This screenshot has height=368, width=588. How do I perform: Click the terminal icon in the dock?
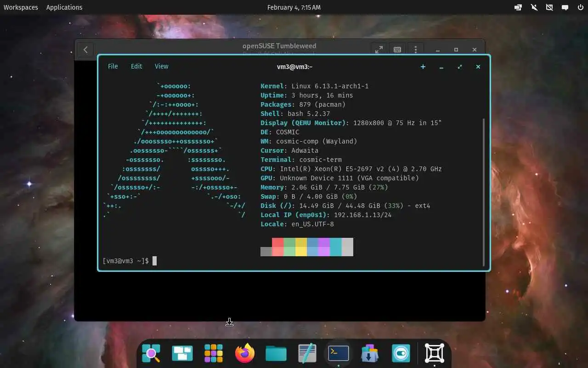(x=339, y=353)
